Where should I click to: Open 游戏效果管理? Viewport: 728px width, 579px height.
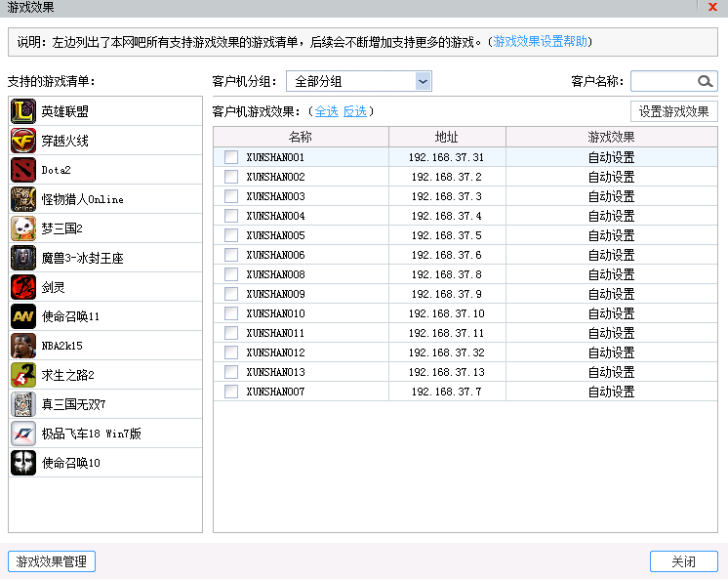click(x=52, y=561)
